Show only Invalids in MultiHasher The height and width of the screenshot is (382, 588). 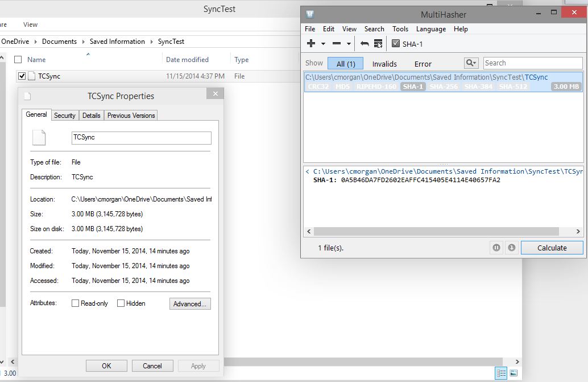pyautogui.click(x=384, y=64)
